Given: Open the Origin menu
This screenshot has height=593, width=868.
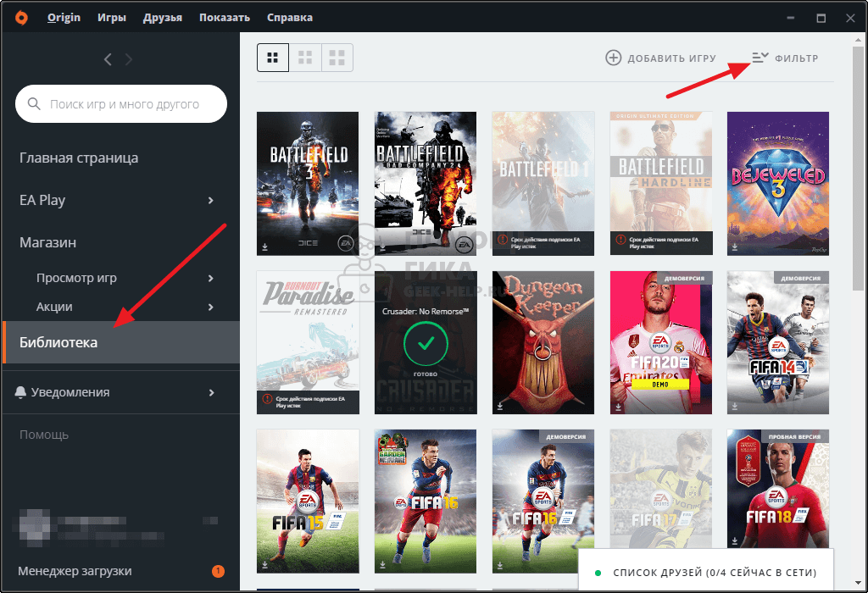Looking at the screenshot, I should (x=64, y=18).
